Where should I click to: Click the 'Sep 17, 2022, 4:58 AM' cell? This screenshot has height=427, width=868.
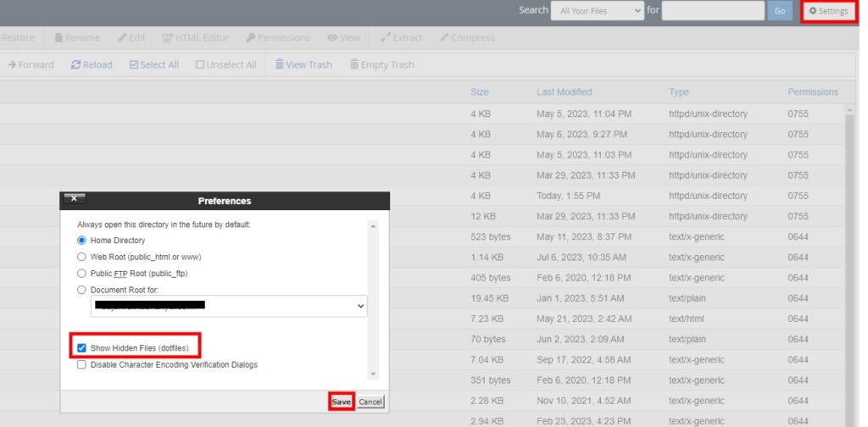pyautogui.click(x=583, y=359)
